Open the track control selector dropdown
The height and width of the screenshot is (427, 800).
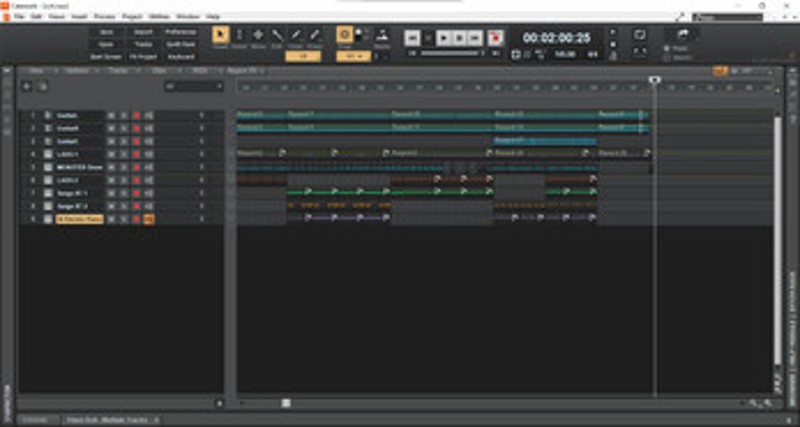tap(194, 86)
